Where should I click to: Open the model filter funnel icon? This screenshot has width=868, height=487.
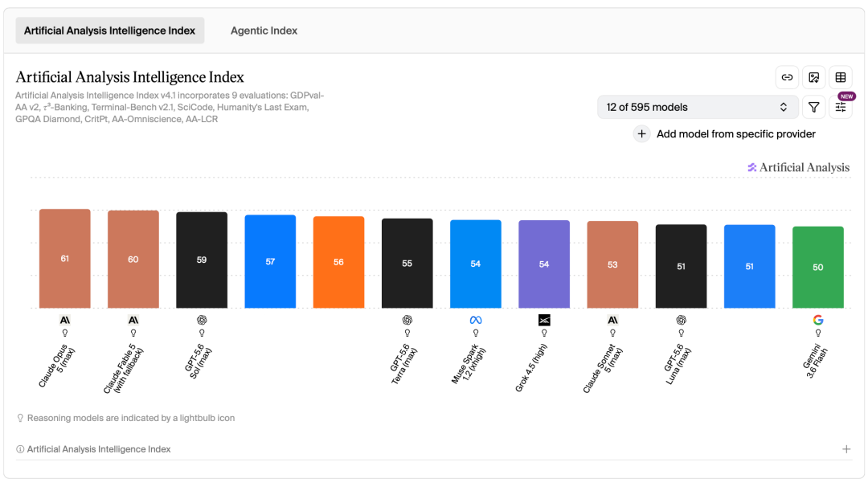click(813, 108)
